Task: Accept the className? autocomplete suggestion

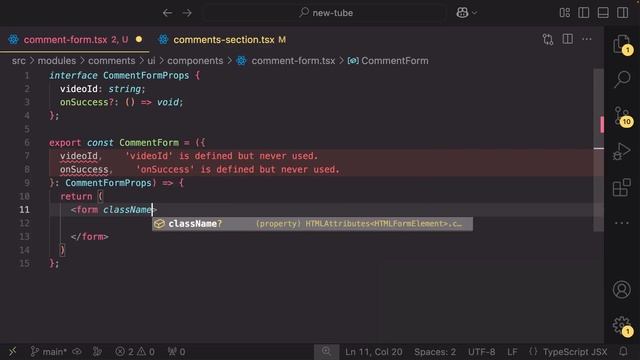Action: pyautogui.click(x=312, y=224)
